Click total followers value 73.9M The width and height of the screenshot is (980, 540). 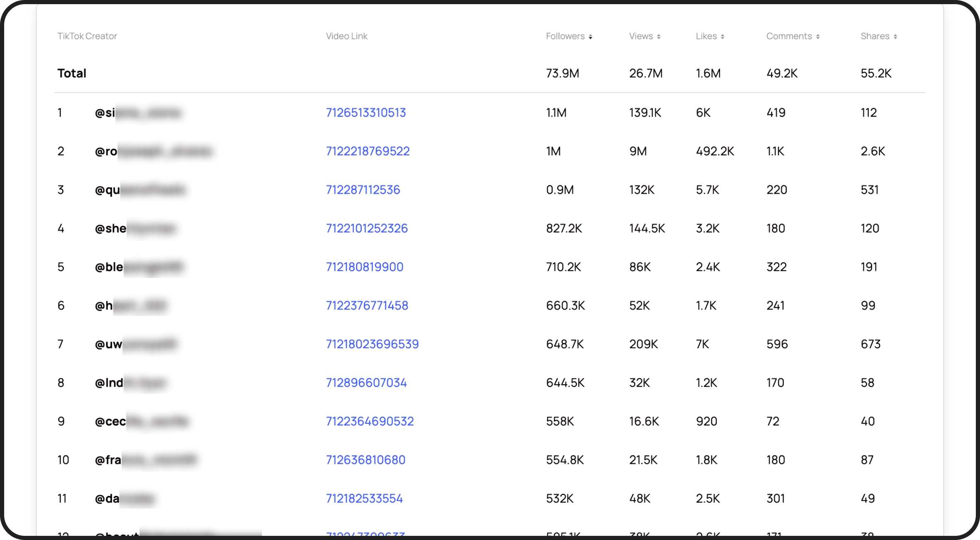(563, 73)
